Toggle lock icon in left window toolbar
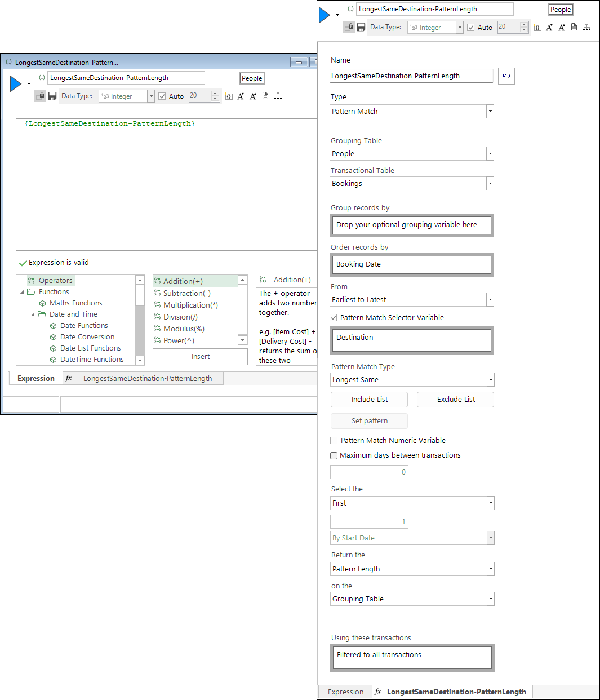 [x=40, y=96]
